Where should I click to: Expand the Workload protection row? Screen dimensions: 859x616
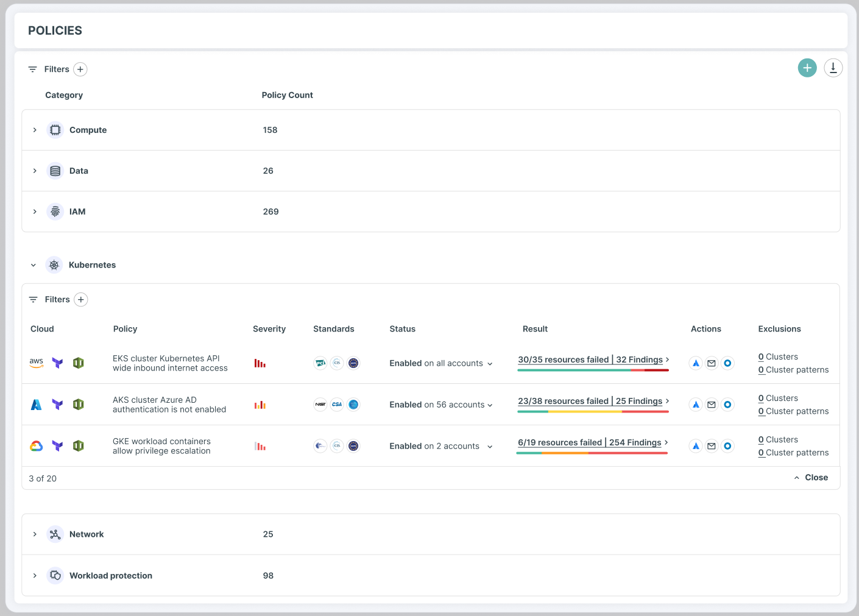[x=35, y=575]
